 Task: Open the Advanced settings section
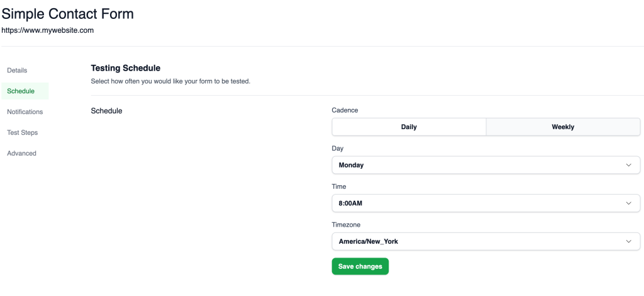[22, 153]
